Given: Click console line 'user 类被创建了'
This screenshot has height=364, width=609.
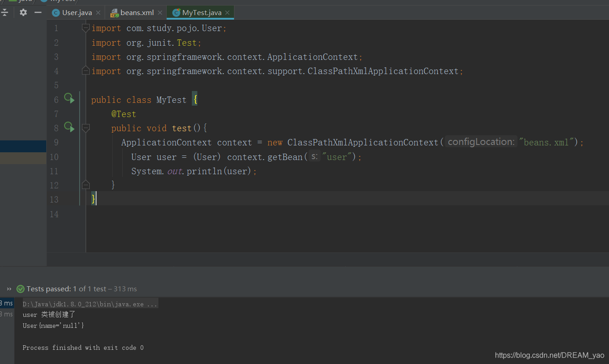Looking at the screenshot, I should (x=49, y=315).
